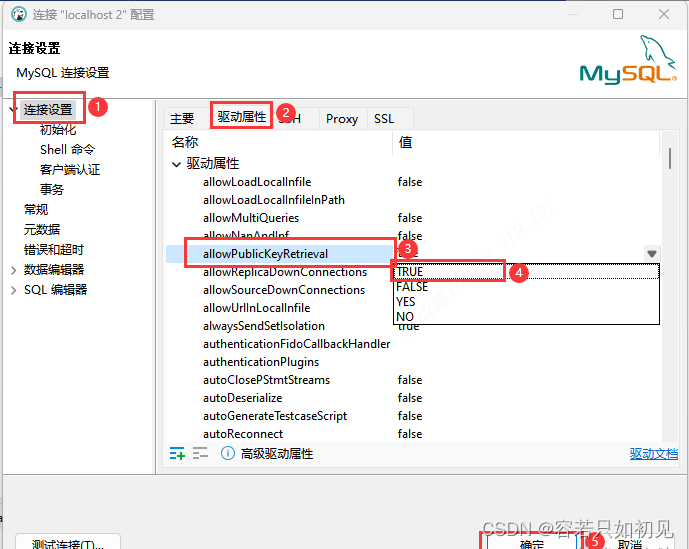Click the advanced driver properties info icon

(x=228, y=453)
